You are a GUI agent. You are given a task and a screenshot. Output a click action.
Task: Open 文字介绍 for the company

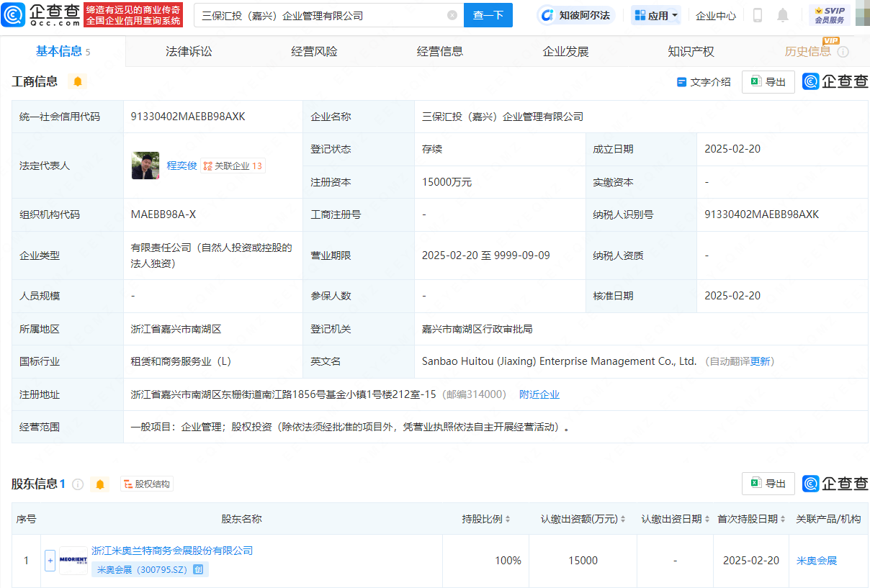tap(704, 81)
